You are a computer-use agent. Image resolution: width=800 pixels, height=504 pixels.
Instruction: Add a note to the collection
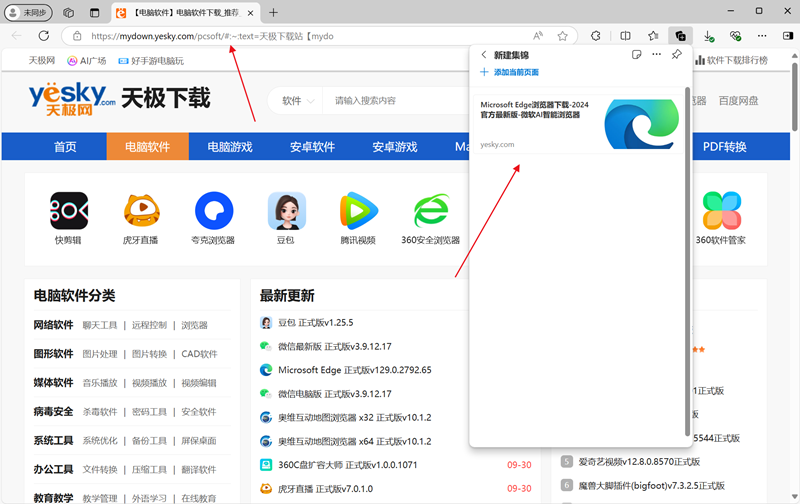click(636, 55)
